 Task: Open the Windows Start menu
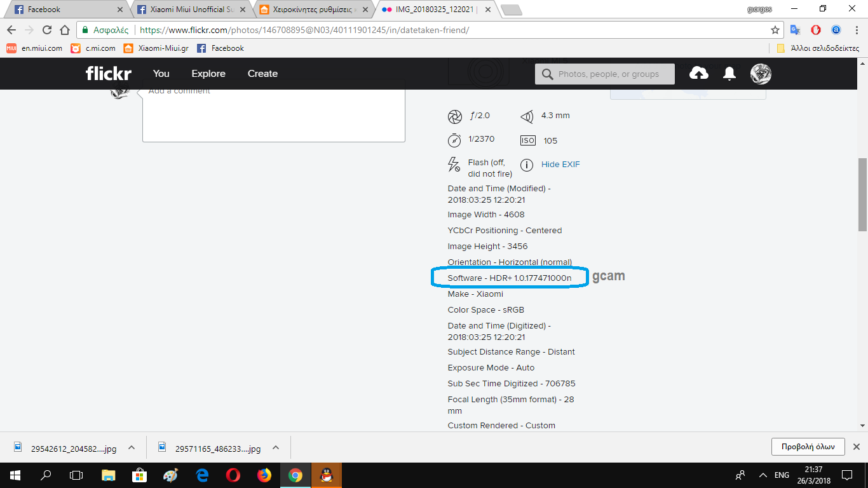pos(15,475)
